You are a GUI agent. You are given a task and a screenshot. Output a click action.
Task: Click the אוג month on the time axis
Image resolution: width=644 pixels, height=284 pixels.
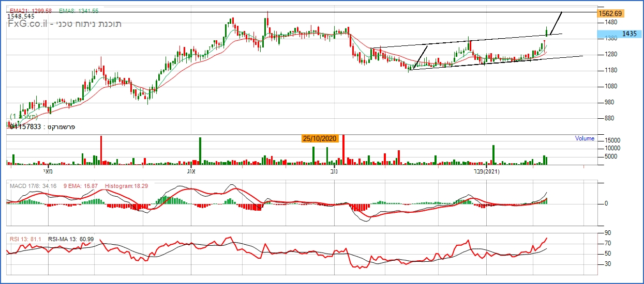pos(190,171)
